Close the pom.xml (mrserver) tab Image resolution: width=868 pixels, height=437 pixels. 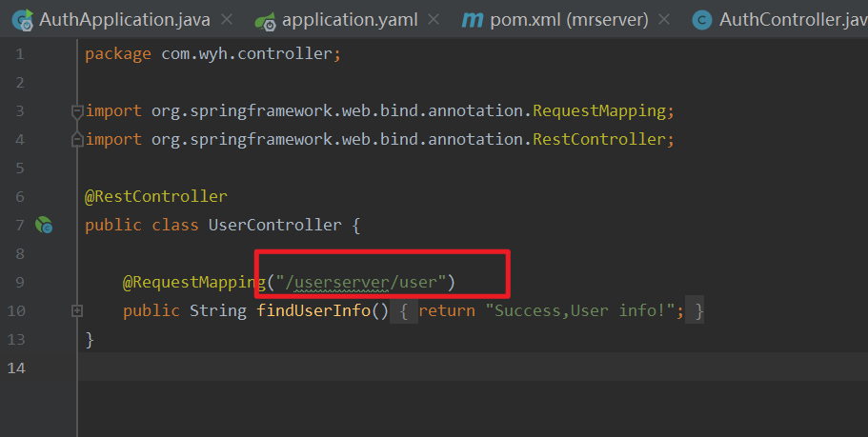pos(664,19)
